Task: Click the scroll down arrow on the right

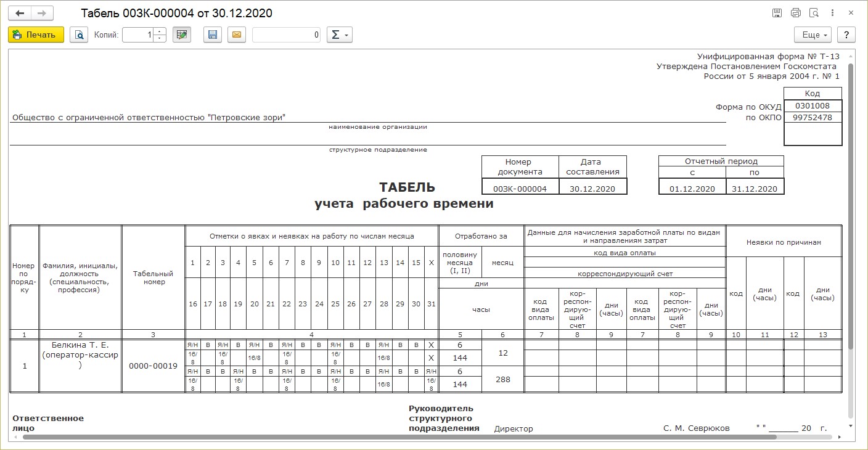Action: click(x=851, y=425)
